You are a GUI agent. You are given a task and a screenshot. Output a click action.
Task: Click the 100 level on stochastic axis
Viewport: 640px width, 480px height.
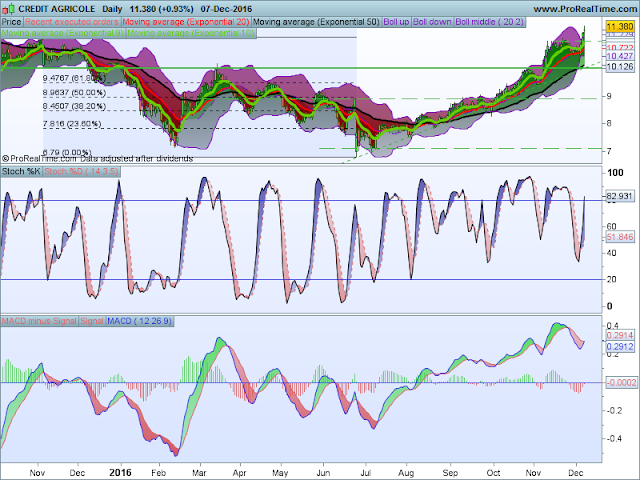pos(615,173)
